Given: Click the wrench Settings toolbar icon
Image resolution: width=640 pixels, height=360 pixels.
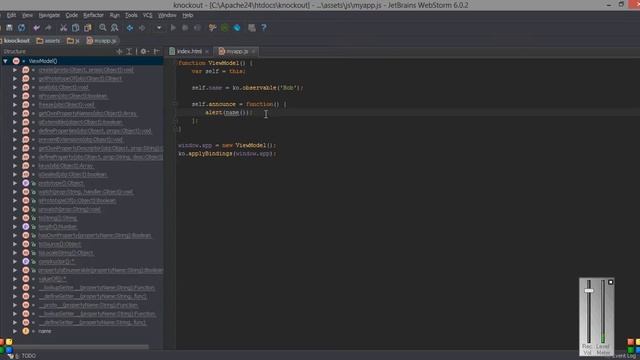Looking at the screenshot, I should (212, 28).
